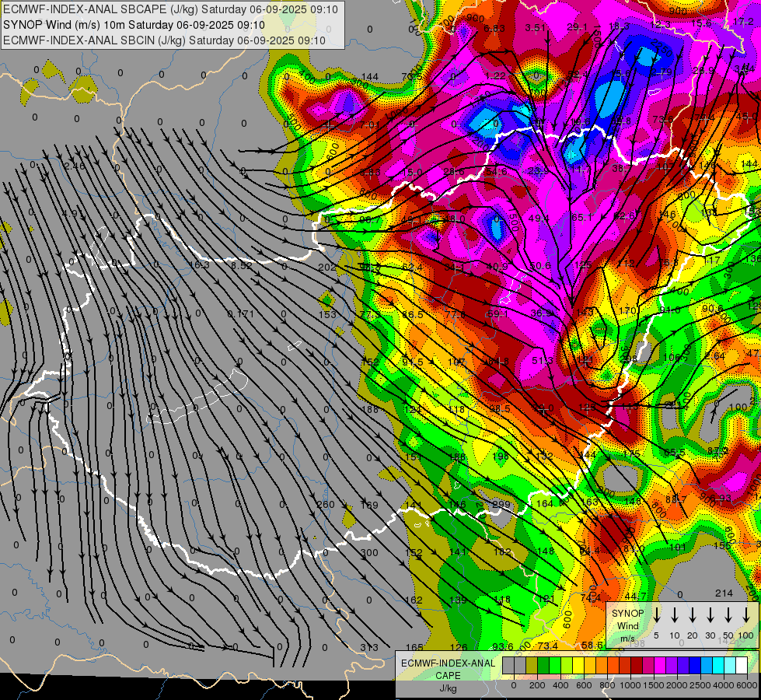Click the 100 m/s wind arrow icon
Screen dimensions: 761x700
pyautogui.click(x=746, y=614)
